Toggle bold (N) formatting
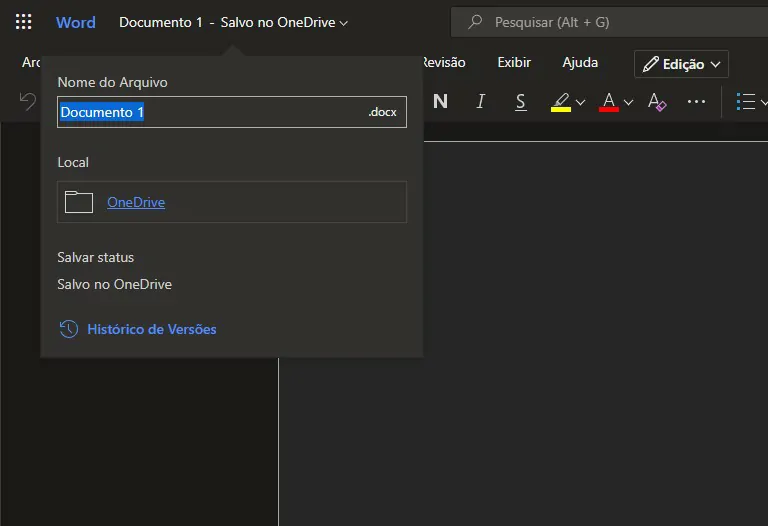 [x=440, y=101]
